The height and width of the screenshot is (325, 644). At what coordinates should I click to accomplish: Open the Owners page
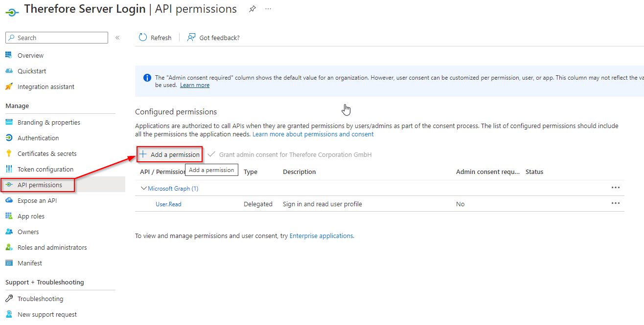[x=28, y=232]
